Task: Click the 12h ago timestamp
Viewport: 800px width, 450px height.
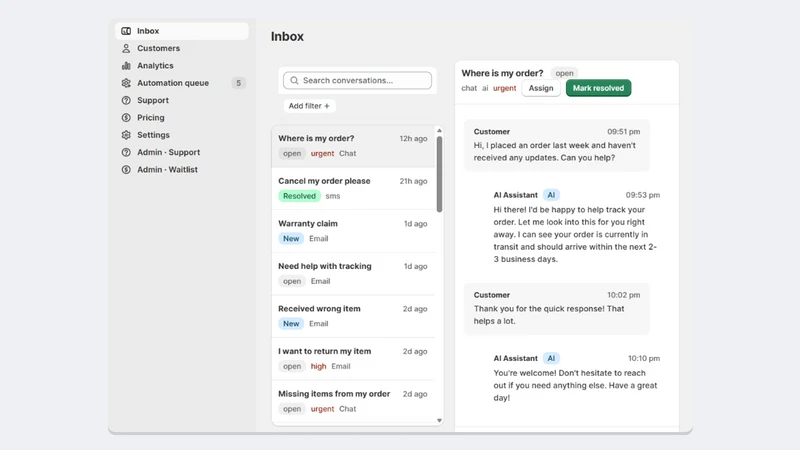Action: coord(413,139)
